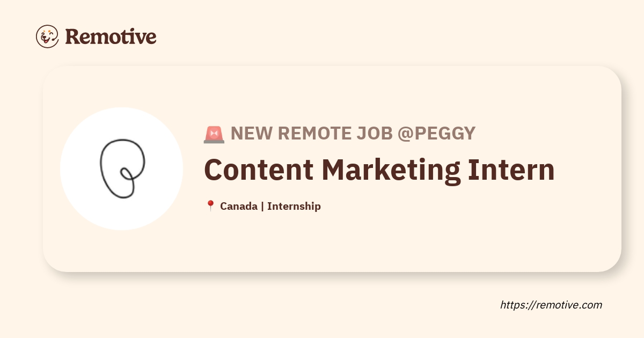Click the separator bar between Canada and Internship

[262, 206]
